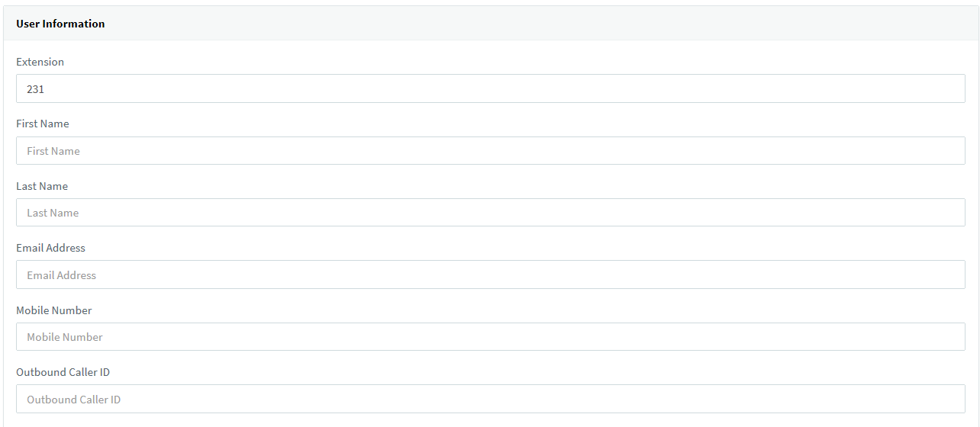Click the grey Outbound Caller ID placeholder text
Screen dimensions: 980x427
pyautogui.click(x=73, y=400)
